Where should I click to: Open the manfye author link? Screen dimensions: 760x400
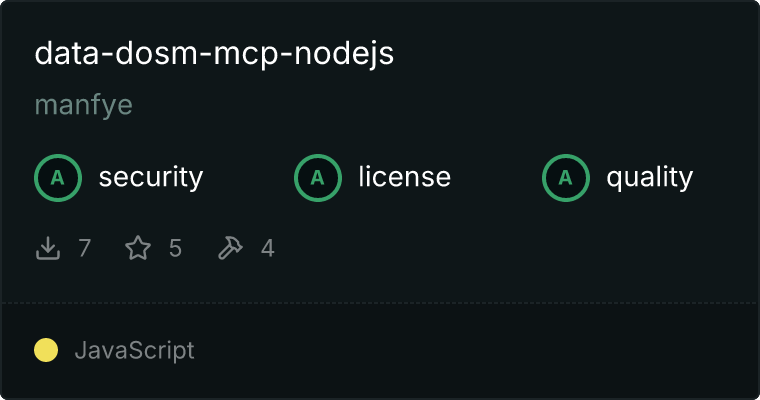click(x=83, y=105)
